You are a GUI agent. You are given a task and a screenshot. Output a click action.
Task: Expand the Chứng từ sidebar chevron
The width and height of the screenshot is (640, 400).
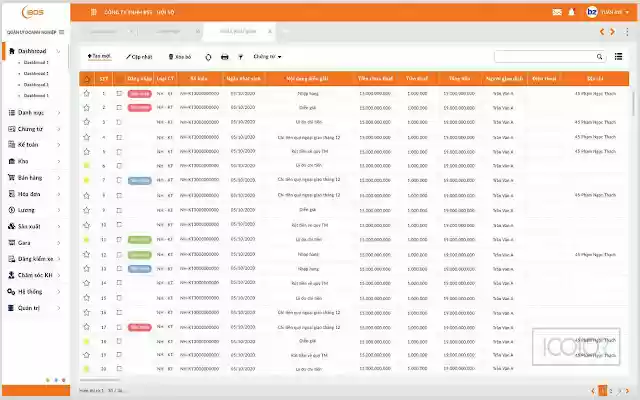[x=59, y=129]
